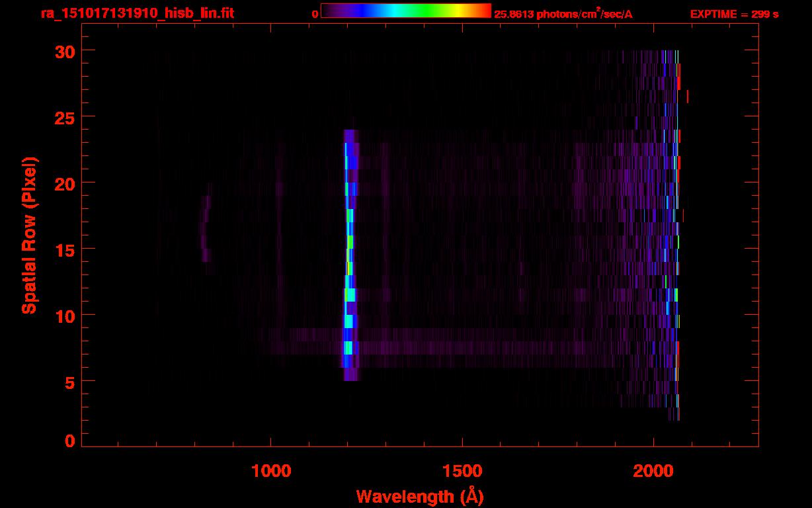Click the Spatial Row (Pixel) axis title
Viewport: 812px width, 508px height.
[29, 235]
